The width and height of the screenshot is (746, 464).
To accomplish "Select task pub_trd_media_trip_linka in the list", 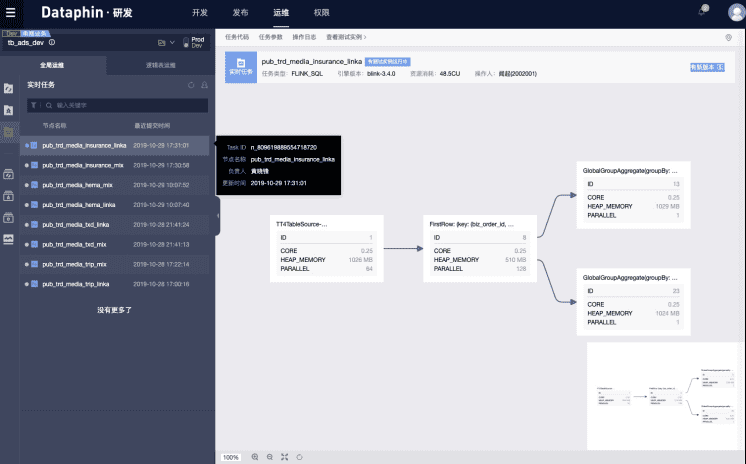I will tap(115, 284).
